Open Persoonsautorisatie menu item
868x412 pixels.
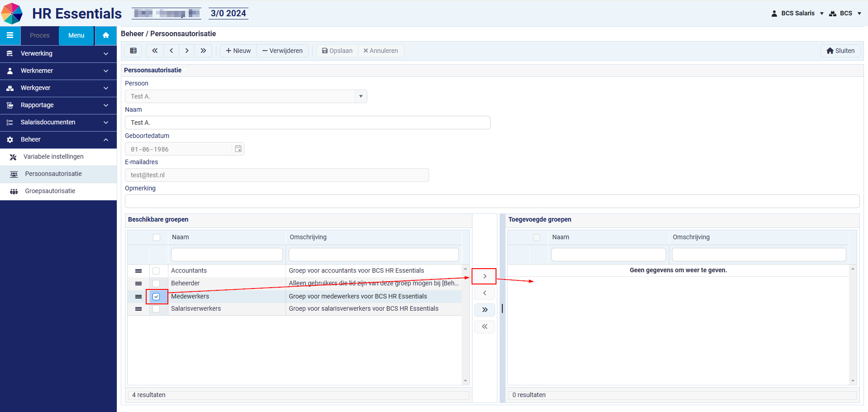[58, 174]
